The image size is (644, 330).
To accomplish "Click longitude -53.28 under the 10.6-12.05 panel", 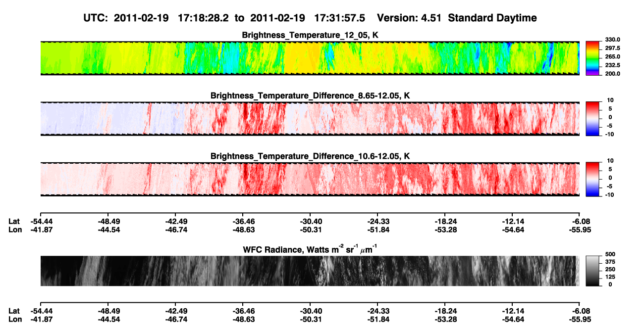I will click(x=445, y=230).
